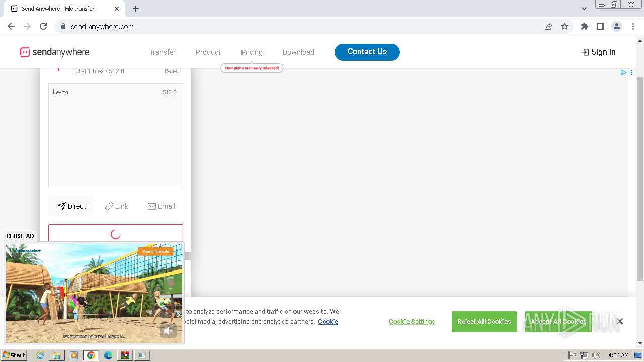
Task: Open the Chrome extensions puzzle icon
Action: click(x=585, y=27)
